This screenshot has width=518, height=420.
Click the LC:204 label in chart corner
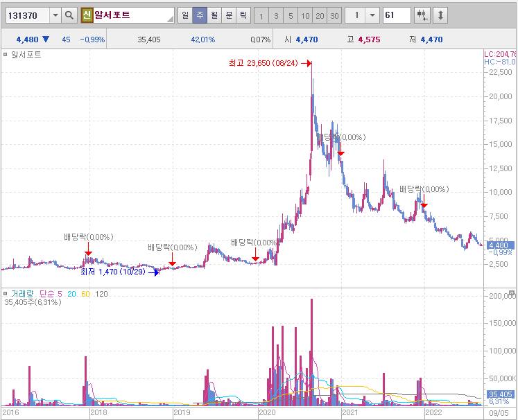(500, 54)
